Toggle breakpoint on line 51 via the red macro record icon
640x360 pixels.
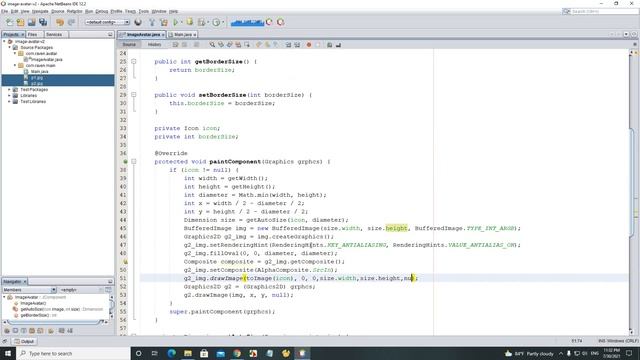pyautogui.click(x=309, y=45)
